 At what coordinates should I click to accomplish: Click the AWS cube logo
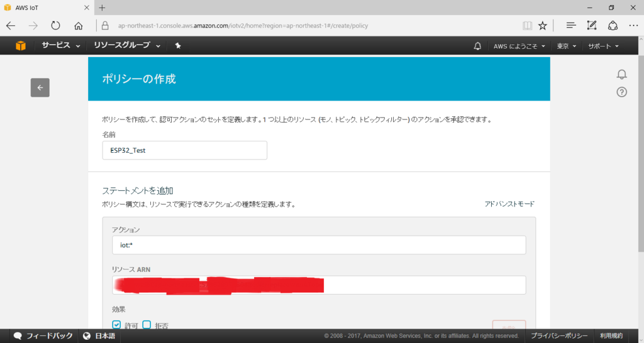coord(21,45)
